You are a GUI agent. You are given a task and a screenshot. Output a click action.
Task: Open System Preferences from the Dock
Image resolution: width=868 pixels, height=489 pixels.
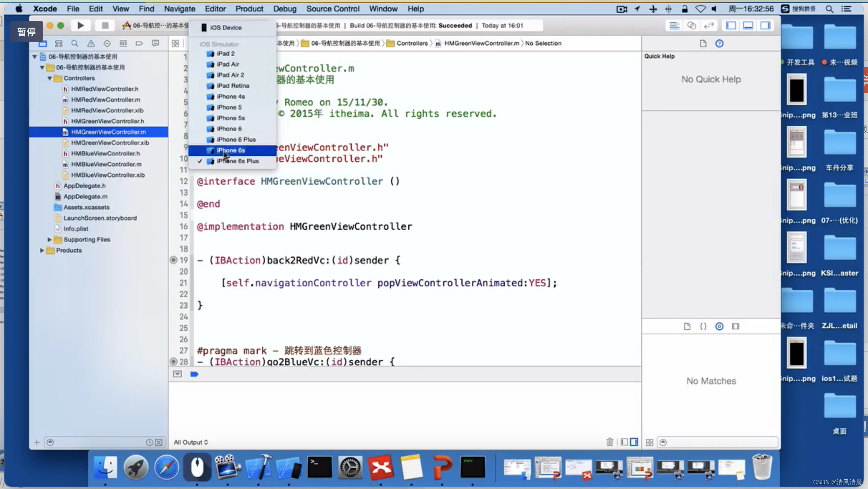350,467
